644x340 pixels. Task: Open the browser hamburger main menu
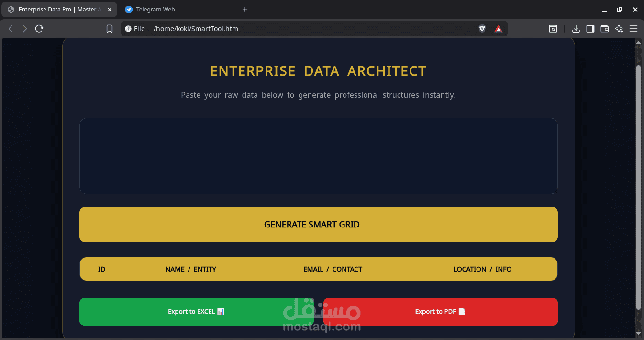(x=633, y=29)
